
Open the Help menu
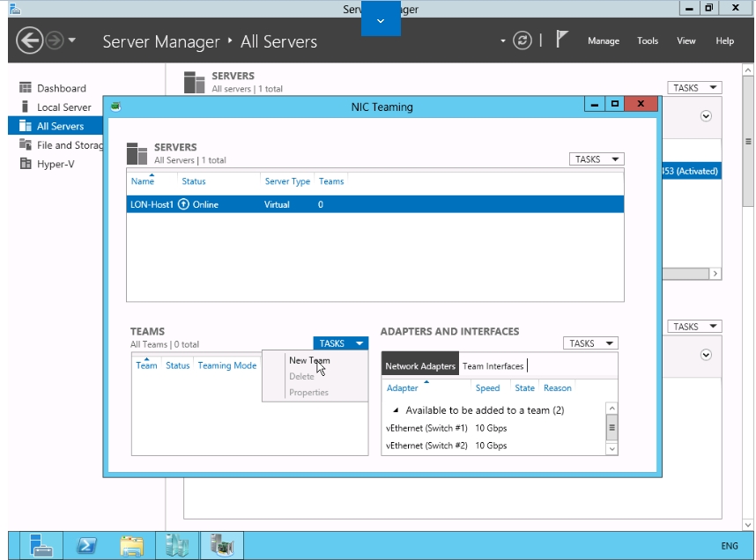pyautogui.click(x=724, y=41)
